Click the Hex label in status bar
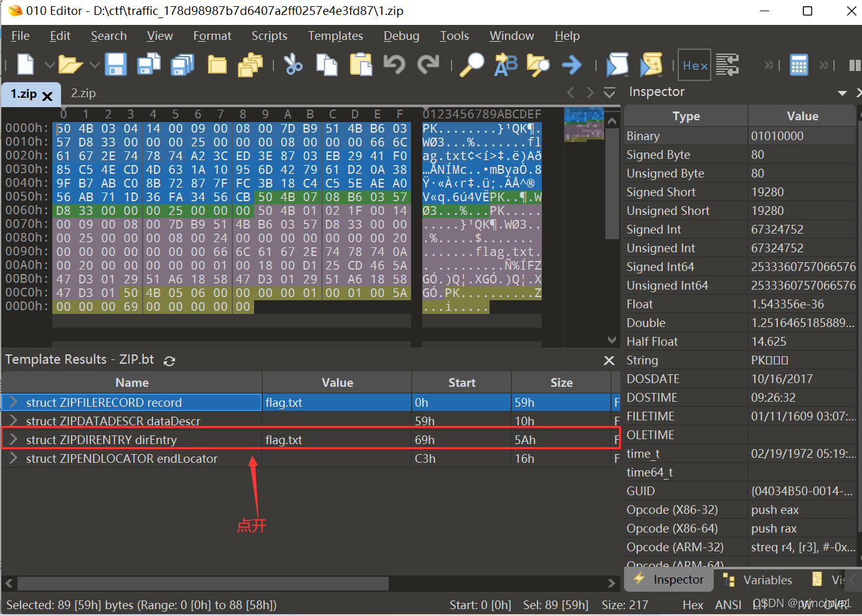This screenshot has width=862, height=616. (693, 605)
